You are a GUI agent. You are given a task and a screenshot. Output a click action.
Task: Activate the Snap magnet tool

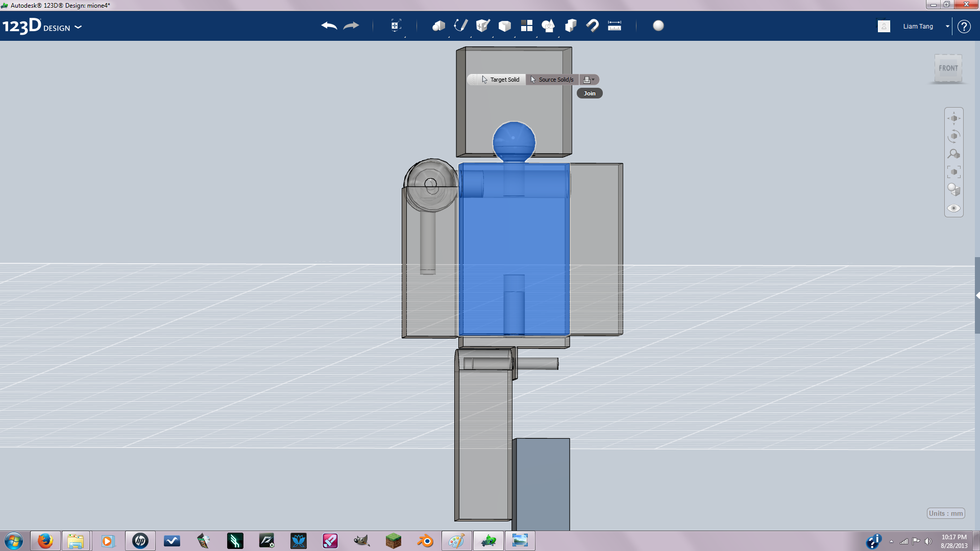(593, 26)
